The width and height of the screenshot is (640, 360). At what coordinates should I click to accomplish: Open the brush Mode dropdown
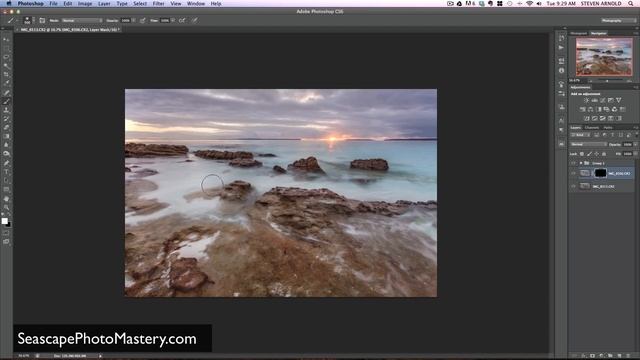pos(82,20)
